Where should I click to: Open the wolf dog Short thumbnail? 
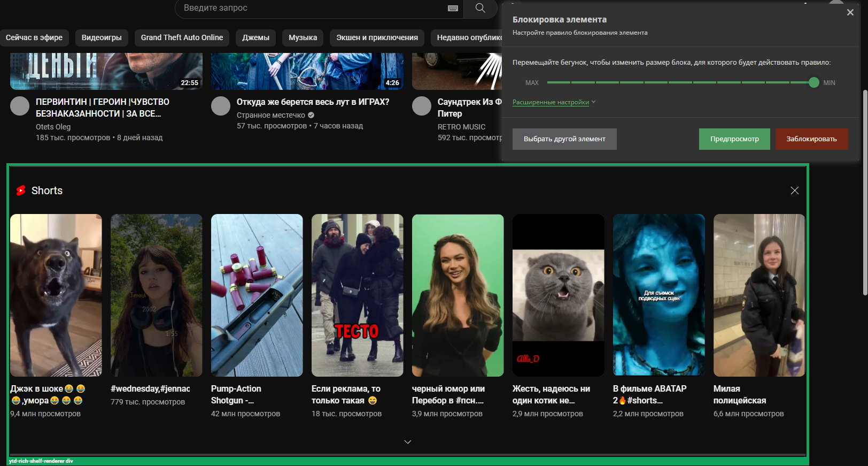click(x=56, y=295)
